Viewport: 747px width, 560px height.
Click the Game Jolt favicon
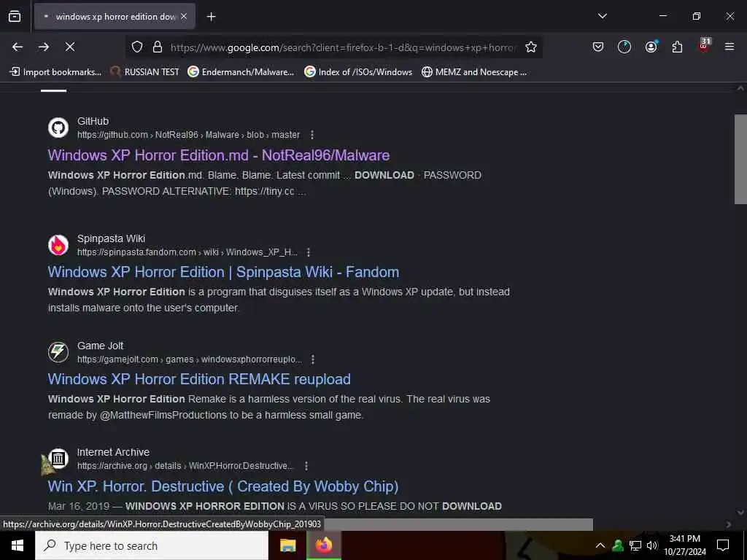58,352
